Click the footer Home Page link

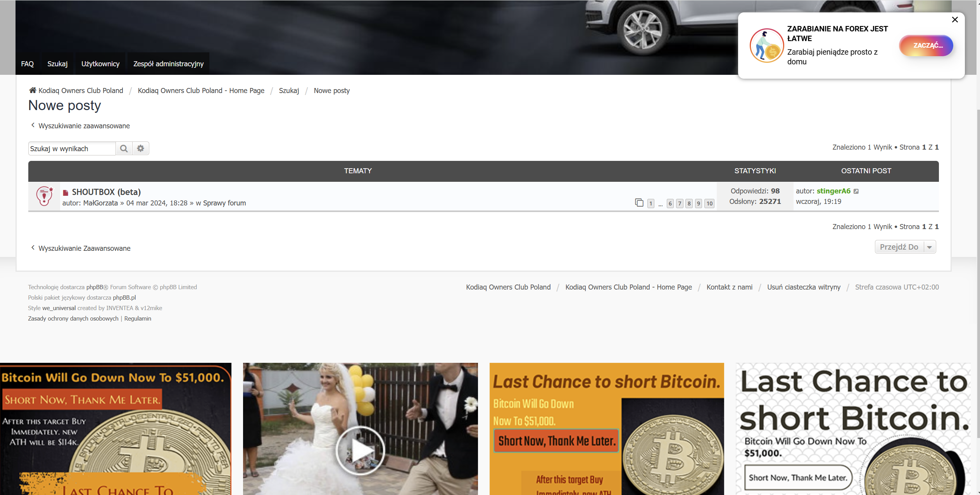pos(628,287)
